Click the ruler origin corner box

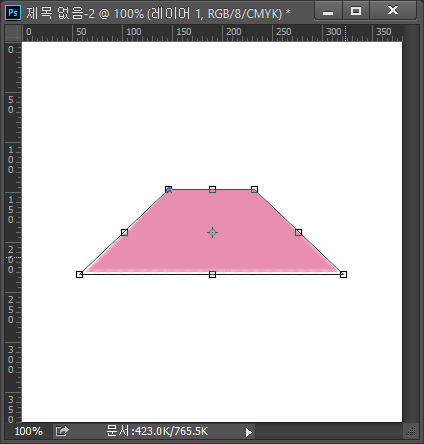click(x=13, y=33)
